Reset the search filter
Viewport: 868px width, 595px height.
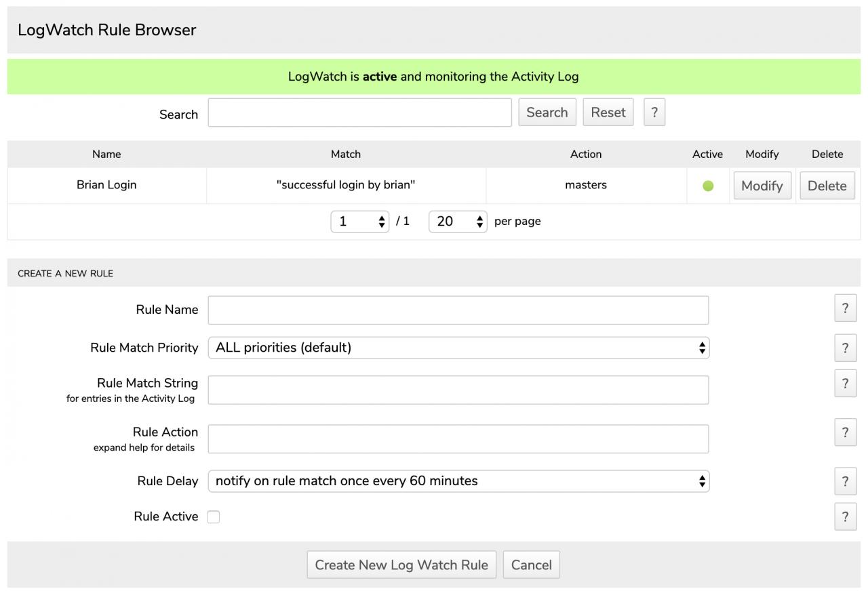click(608, 112)
